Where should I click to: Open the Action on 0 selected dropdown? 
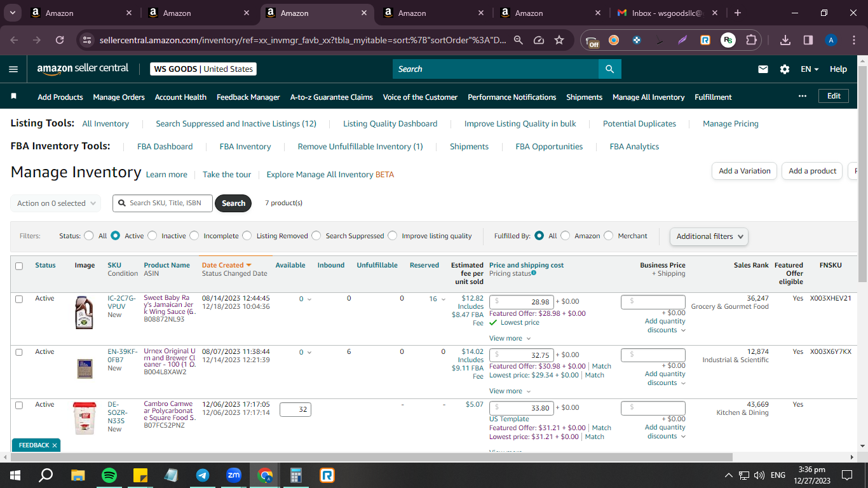pyautogui.click(x=55, y=203)
